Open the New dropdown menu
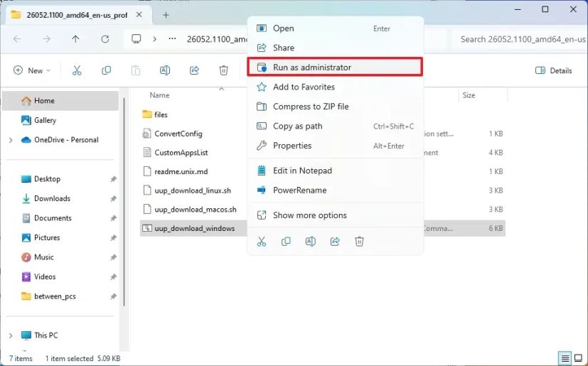The image size is (588, 366). point(31,70)
